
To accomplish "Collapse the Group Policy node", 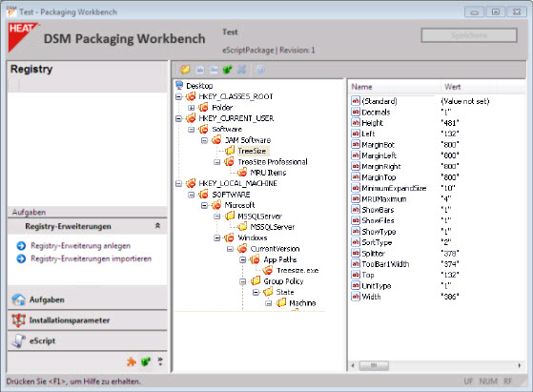I will [x=243, y=282].
